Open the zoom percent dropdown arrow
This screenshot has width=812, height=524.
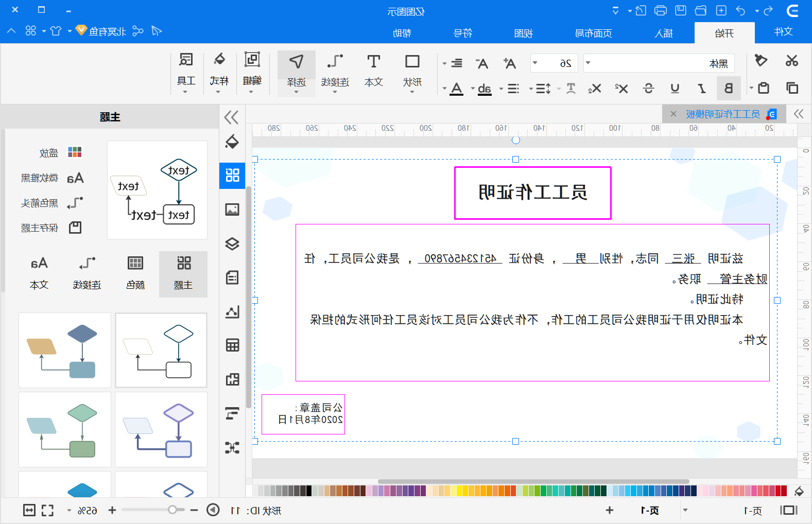coord(69,511)
